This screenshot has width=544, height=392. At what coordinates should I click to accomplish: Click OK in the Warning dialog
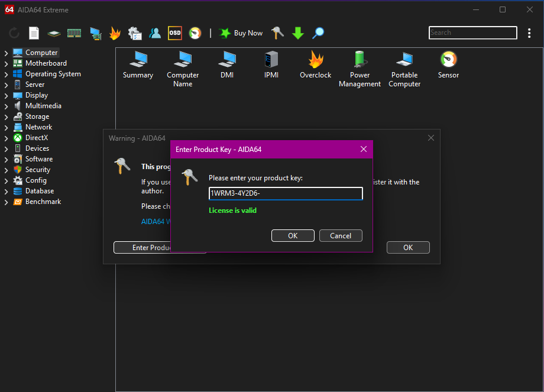(408, 247)
